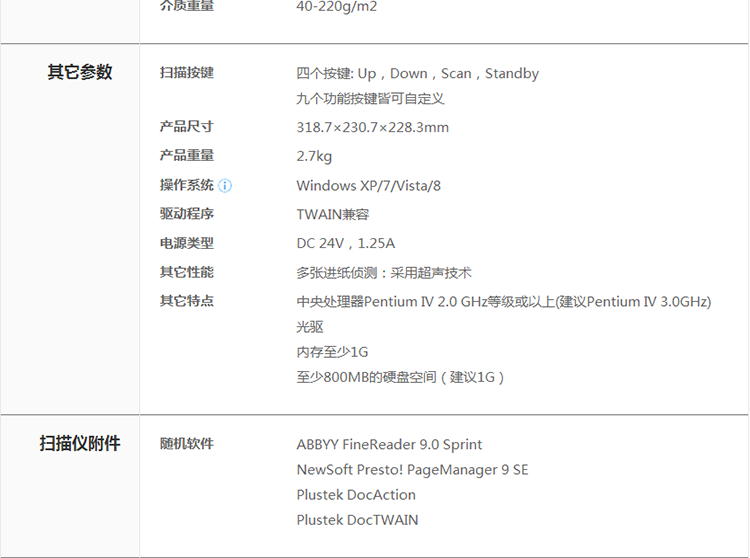This screenshot has height=558, width=750.
Task: Click value DC 24V，1.25A
Action: [346, 243]
